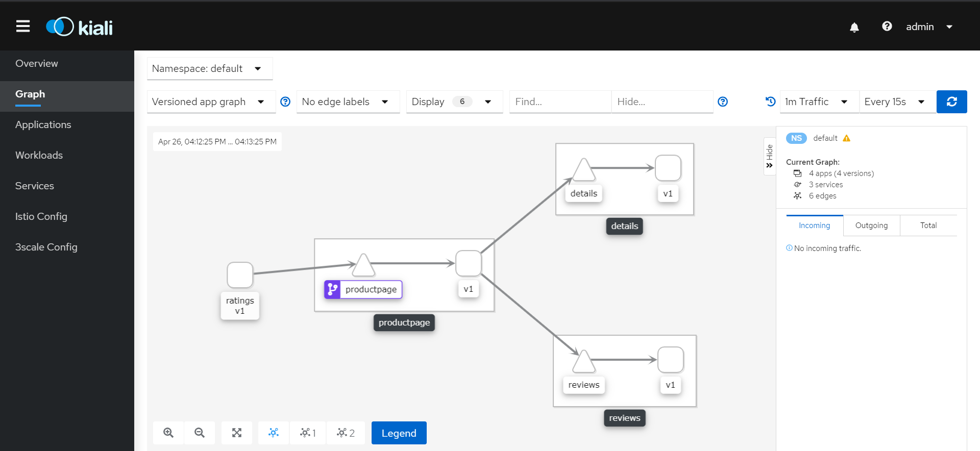Screen dimensions: 980x451
Task: Go to Istio Config in sidebar
Action: [67, 216]
